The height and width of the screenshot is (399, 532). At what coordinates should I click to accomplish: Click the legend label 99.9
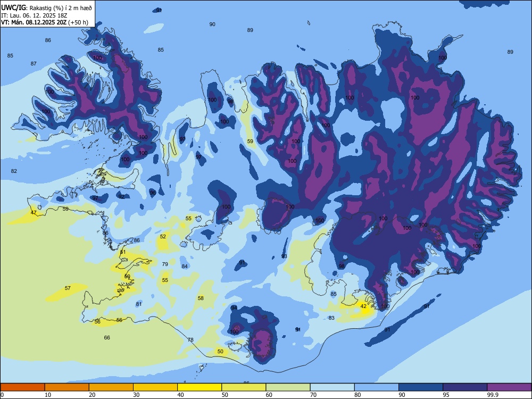(x=493, y=395)
